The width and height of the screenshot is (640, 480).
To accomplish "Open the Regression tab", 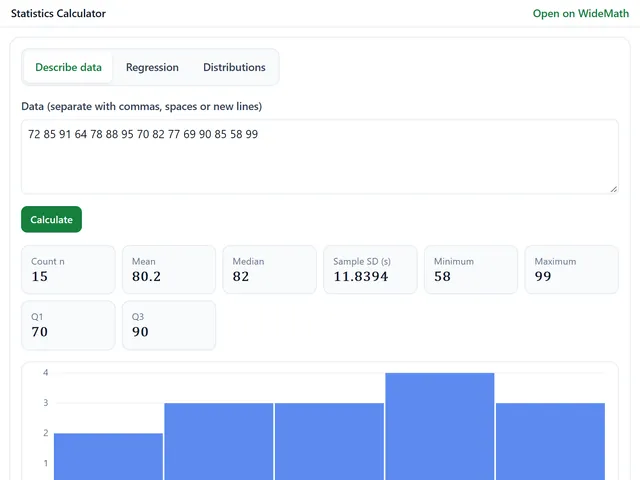I will 152,67.
